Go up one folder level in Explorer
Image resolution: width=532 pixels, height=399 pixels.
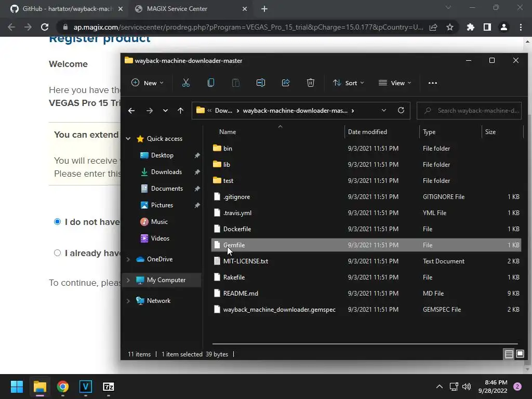(180, 111)
